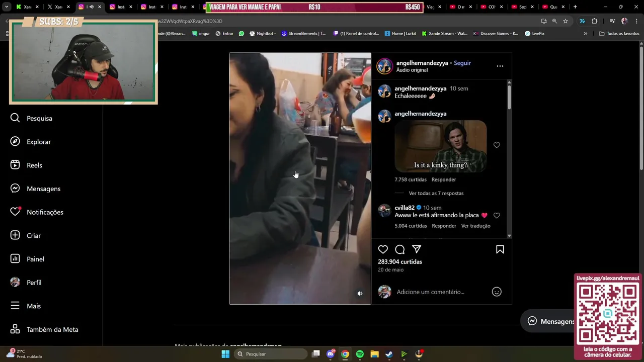Open imgur bookmark
644x362 pixels.
201,34
